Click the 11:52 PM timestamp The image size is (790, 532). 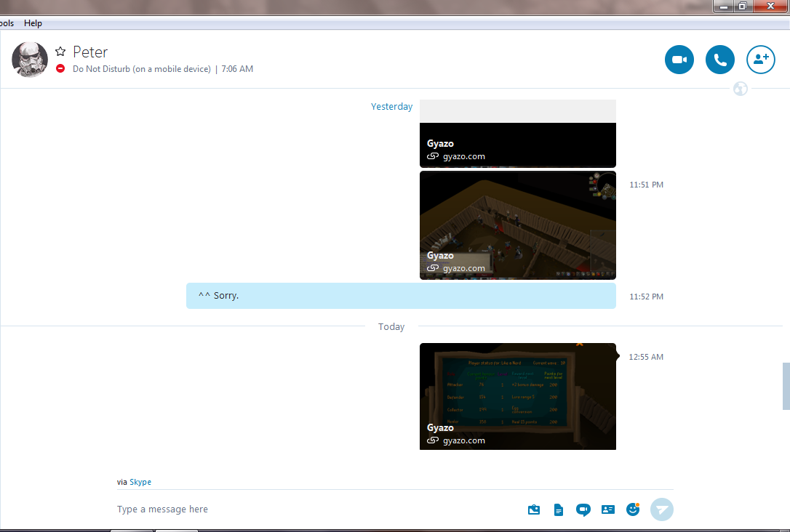(647, 297)
